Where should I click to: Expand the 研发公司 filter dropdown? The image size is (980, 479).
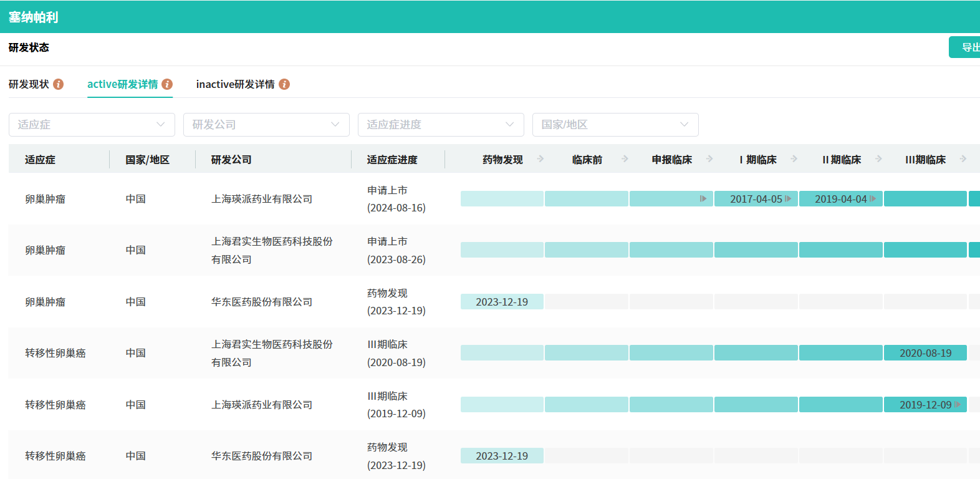click(266, 125)
